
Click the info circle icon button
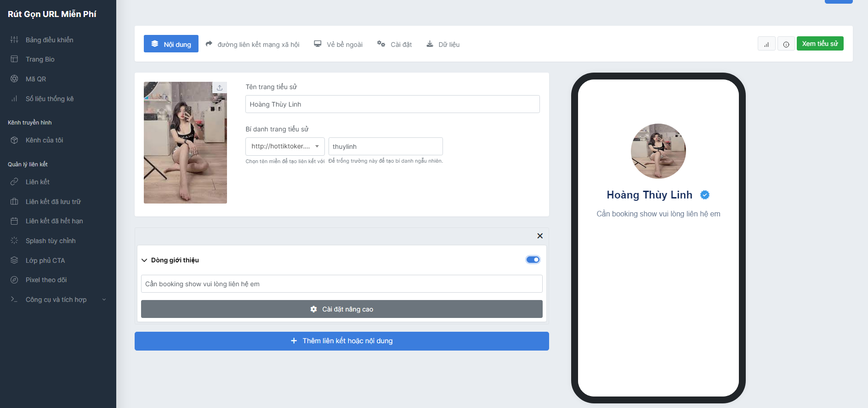pos(786,44)
